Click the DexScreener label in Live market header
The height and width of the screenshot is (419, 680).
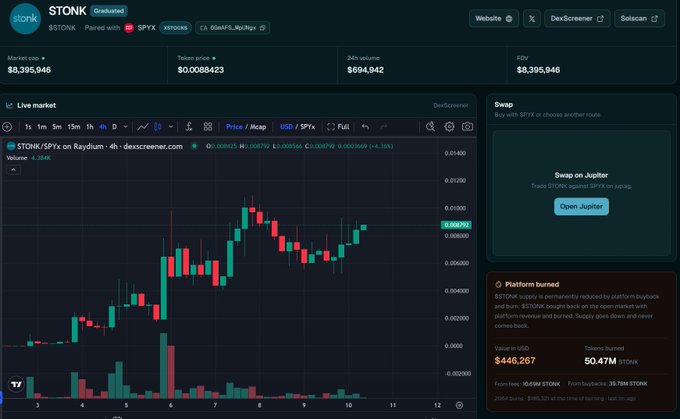pyautogui.click(x=451, y=105)
